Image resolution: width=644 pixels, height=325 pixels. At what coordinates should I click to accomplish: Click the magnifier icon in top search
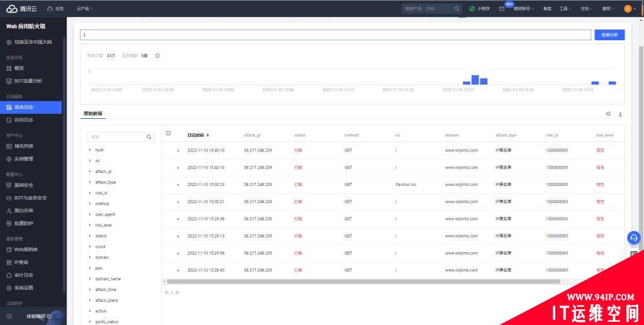click(457, 9)
